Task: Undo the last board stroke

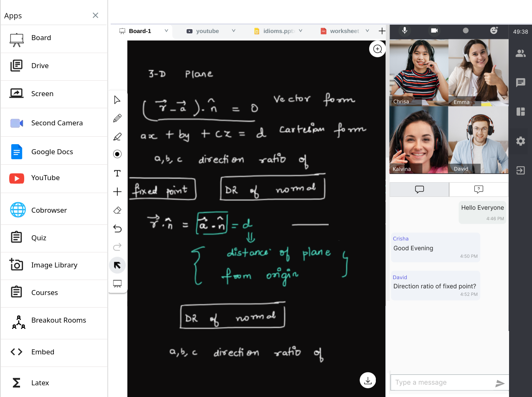Action: pyautogui.click(x=117, y=229)
